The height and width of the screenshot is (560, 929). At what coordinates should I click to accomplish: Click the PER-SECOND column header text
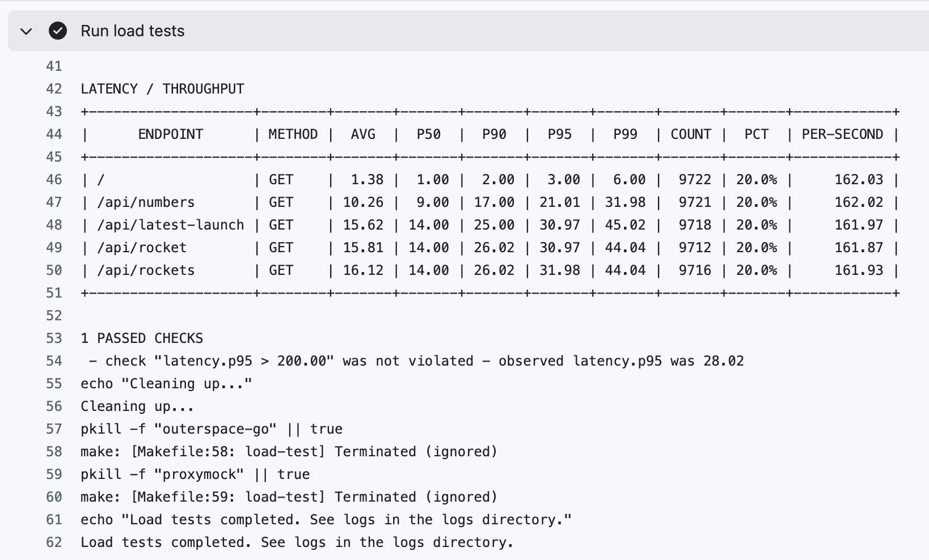(842, 134)
